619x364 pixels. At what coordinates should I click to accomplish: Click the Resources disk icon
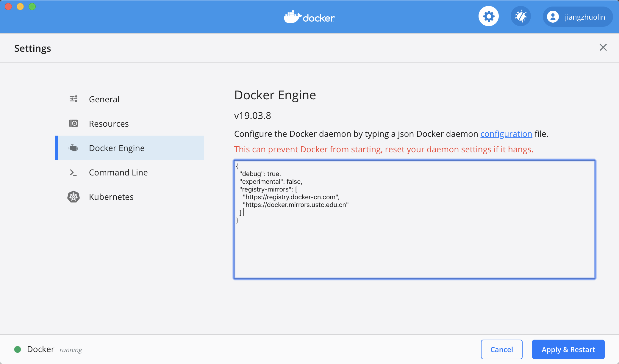pos(74,123)
